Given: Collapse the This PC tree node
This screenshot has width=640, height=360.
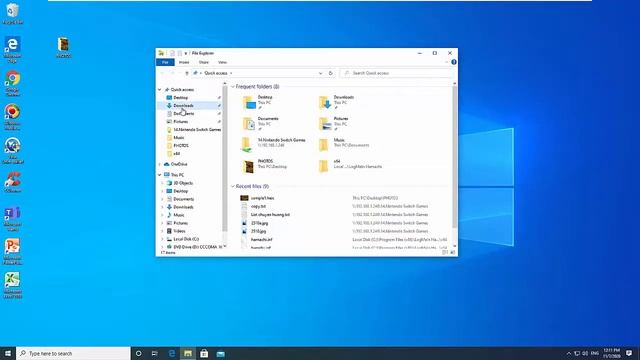Looking at the screenshot, I should click(x=160, y=175).
